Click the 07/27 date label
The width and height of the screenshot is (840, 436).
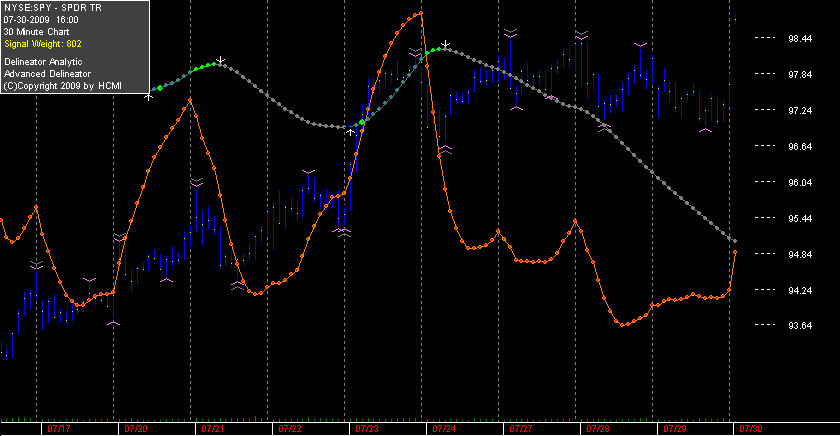tap(521, 429)
